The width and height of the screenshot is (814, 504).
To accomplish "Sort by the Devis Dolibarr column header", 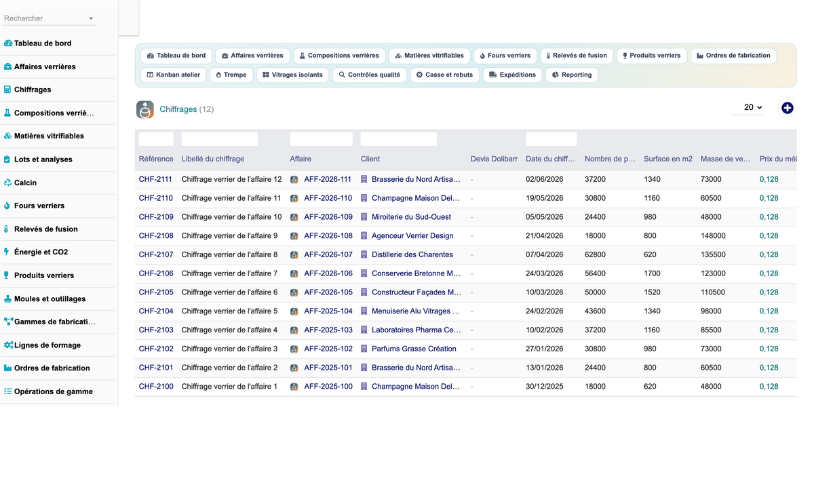I will [x=494, y=159].
